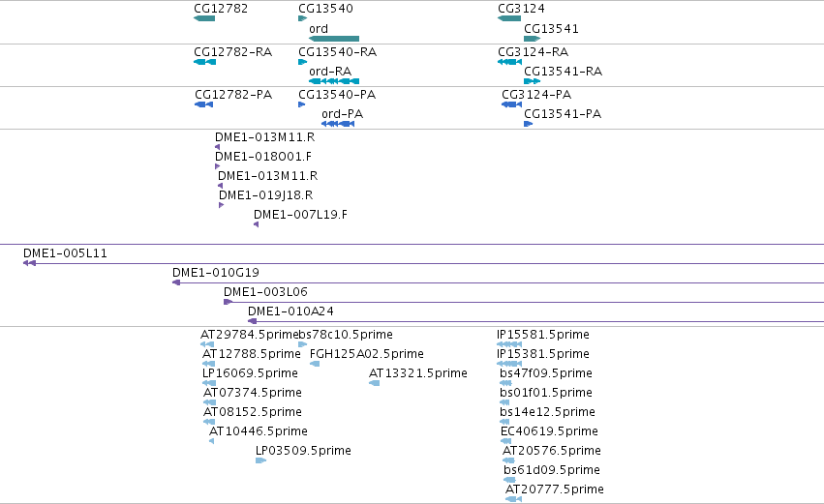The width and height of the screenshot is (824, 504).
Task: Open the CG13541 gene feature
Action: pos(533,39)
